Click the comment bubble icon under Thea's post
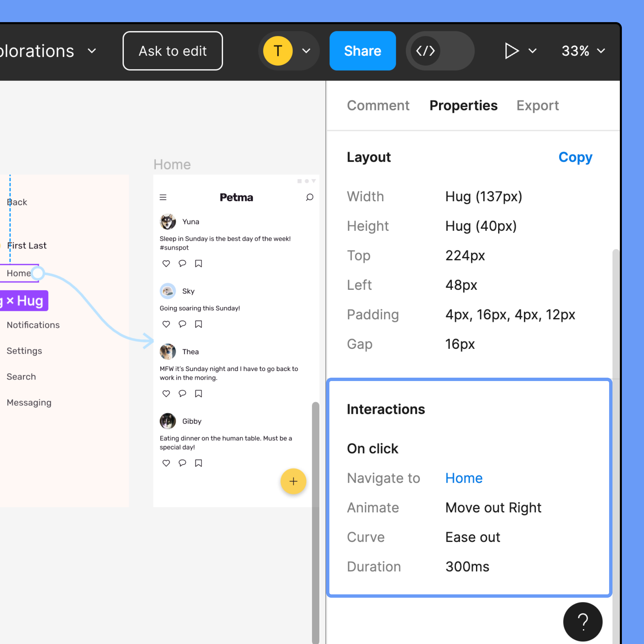Image resolution: width=644 pixels, height=644 pixels. [x=182, y=393]
